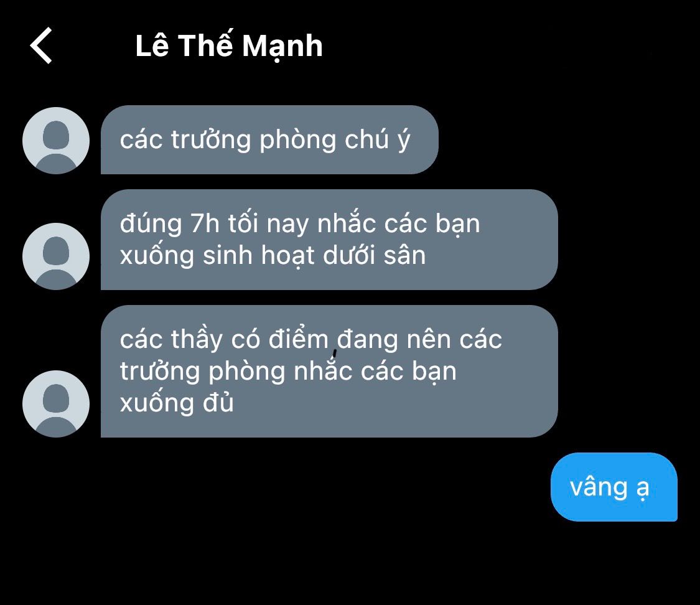This screenshot has width=700, height=605.
Task: Tap avatar beside the "các thầy có điểm" message
Action: point(56,403)
